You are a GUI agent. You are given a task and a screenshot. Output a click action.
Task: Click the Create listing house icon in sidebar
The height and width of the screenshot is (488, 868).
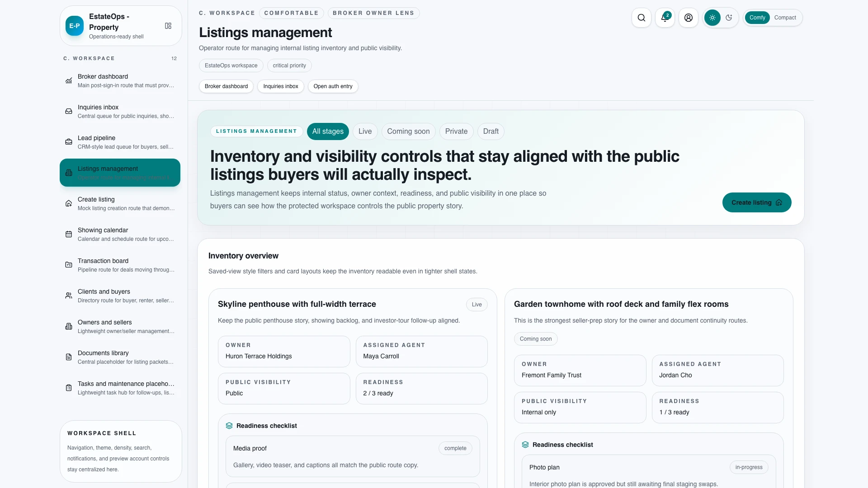69,203
